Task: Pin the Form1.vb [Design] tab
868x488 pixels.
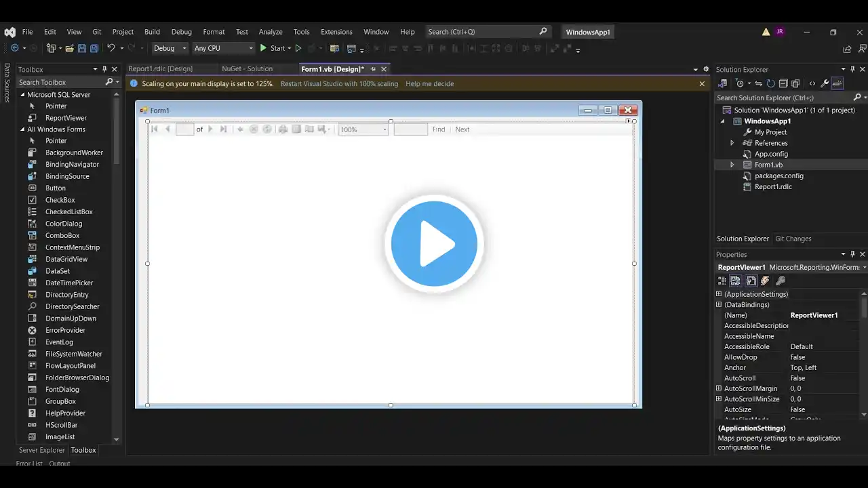Action: click(373, 69)
